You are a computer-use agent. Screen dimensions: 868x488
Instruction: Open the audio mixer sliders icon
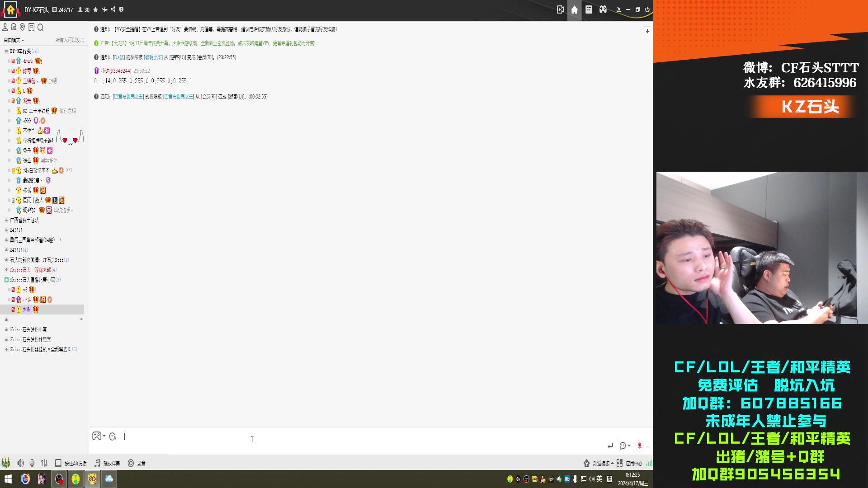[x=44, y=463]
